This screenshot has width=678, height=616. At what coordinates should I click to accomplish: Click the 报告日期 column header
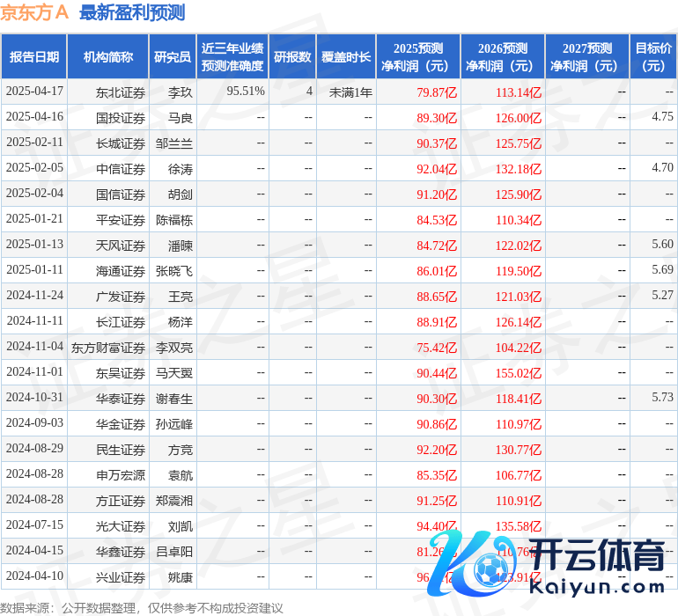(x=34, y=56)
